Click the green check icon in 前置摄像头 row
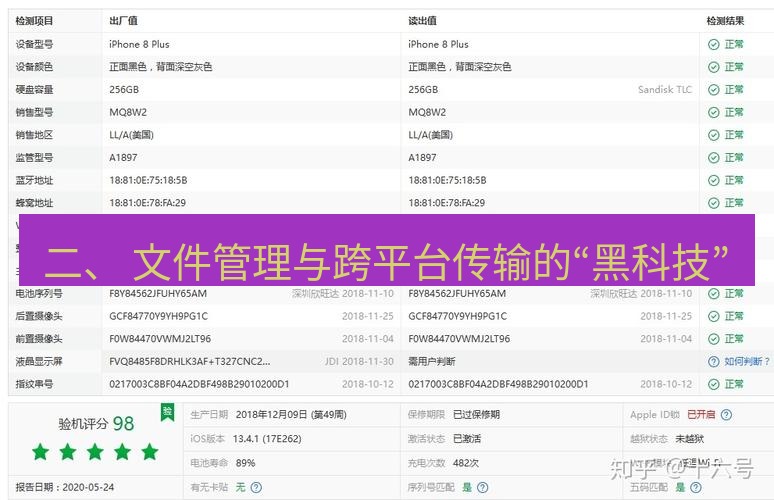 pyautogui.click(x=713, y=339)
